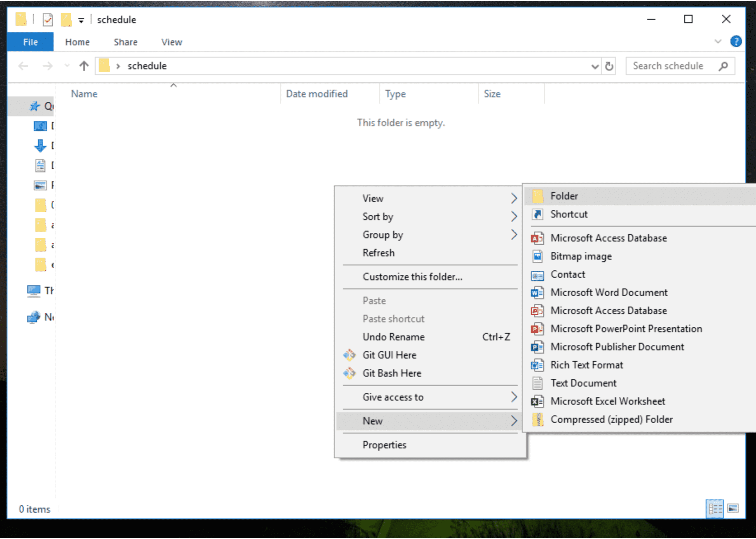Image resolution: width=756 pixels, height=539 pixels.
Task: Expand the address bar history dropdown
Action: [594, 66]
